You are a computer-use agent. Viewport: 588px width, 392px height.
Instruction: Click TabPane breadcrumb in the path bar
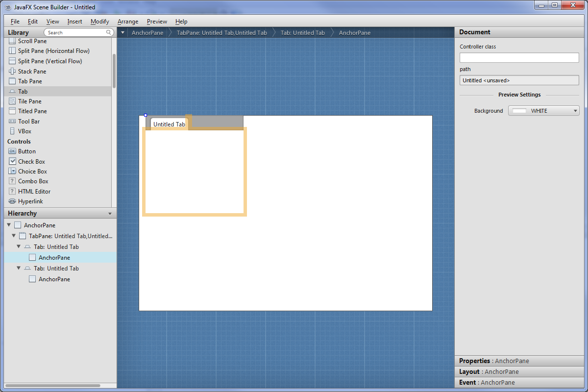[x=221, y=33]
